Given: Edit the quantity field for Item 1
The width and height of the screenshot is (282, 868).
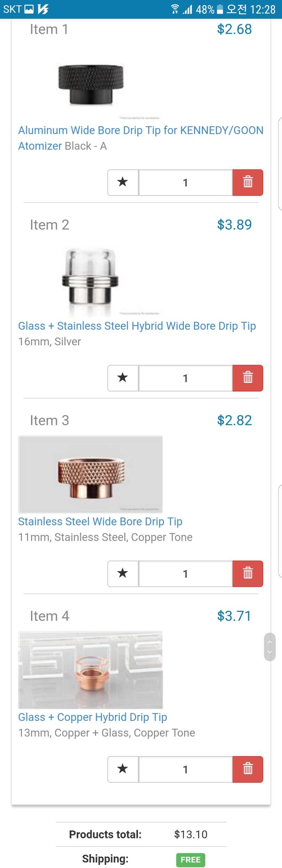Looking at the screenshot, I should 185,183.
